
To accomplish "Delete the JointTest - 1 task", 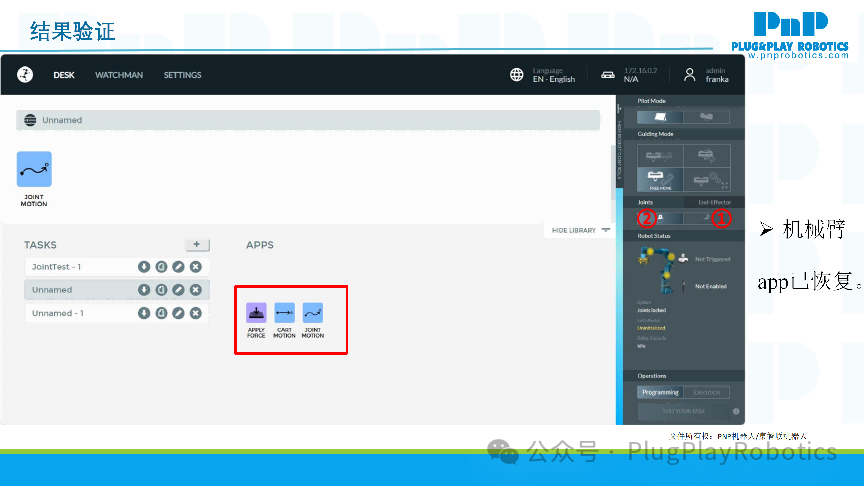I will (x=196, y=267).
